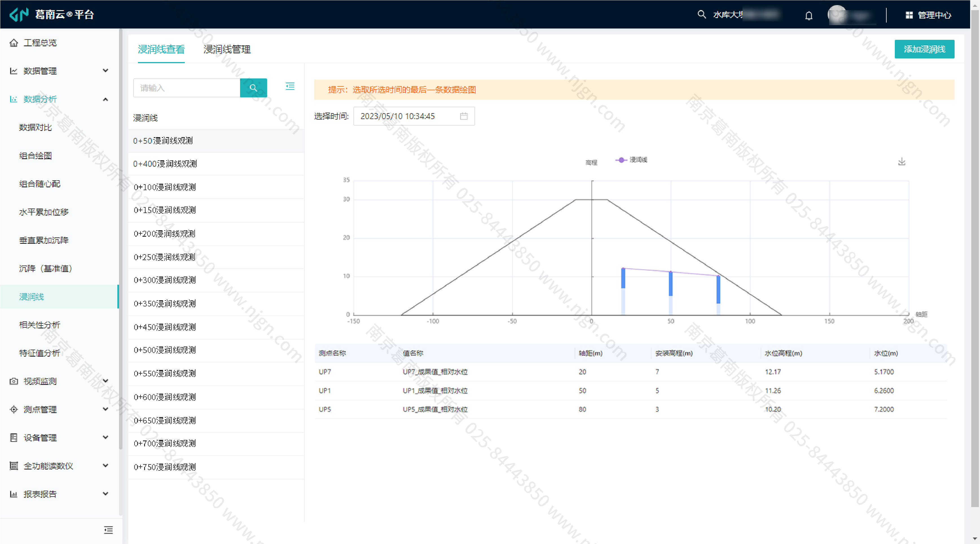
Task: Open the header search icon
Action: pos(702,14)
